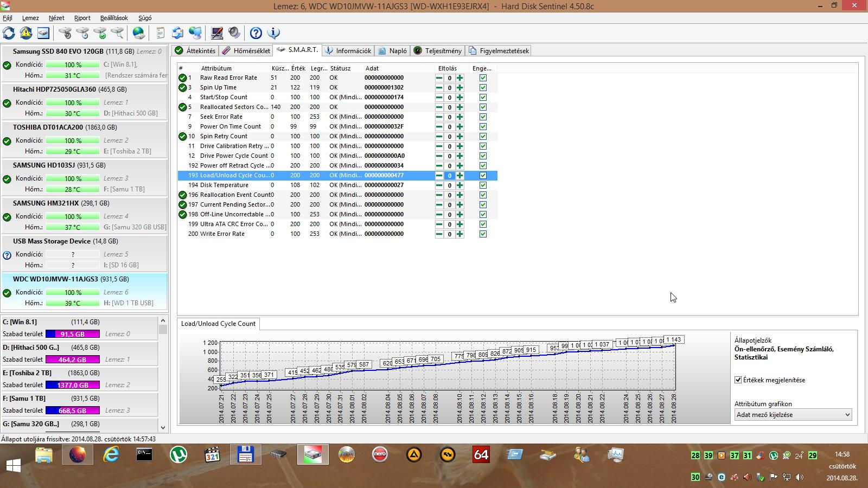Open the Beállítások menu
Image resolution: width=868 pixels, height=488 pixels.
114,18
